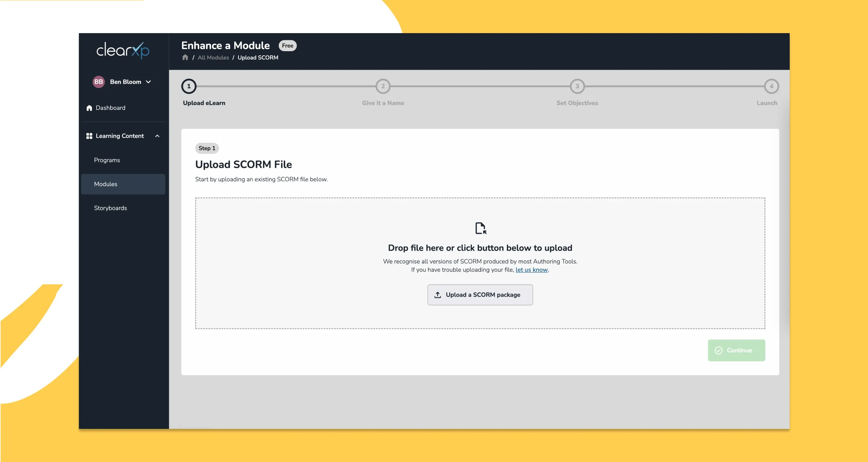
Task: Click the checkmark icon on the Continue button
Action: (x=719, y=351)
